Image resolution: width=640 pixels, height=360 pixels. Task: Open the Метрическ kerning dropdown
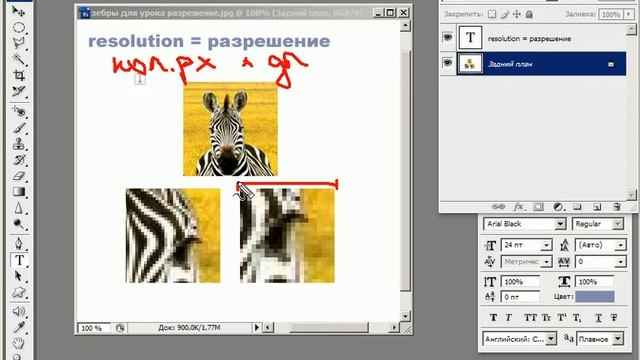pos(546,262)
